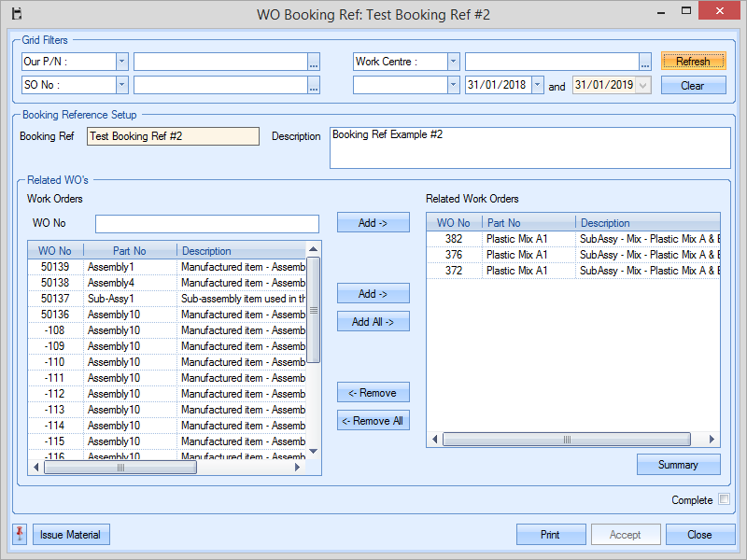The width and height of the screenshot is (747, 560).
Task: Click the <- Remove All button
Action: [x=373, y=421]
